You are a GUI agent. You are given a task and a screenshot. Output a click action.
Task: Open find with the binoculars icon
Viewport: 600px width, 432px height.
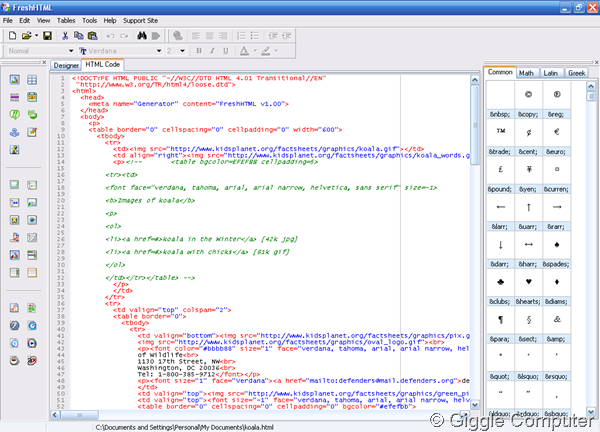142,36
